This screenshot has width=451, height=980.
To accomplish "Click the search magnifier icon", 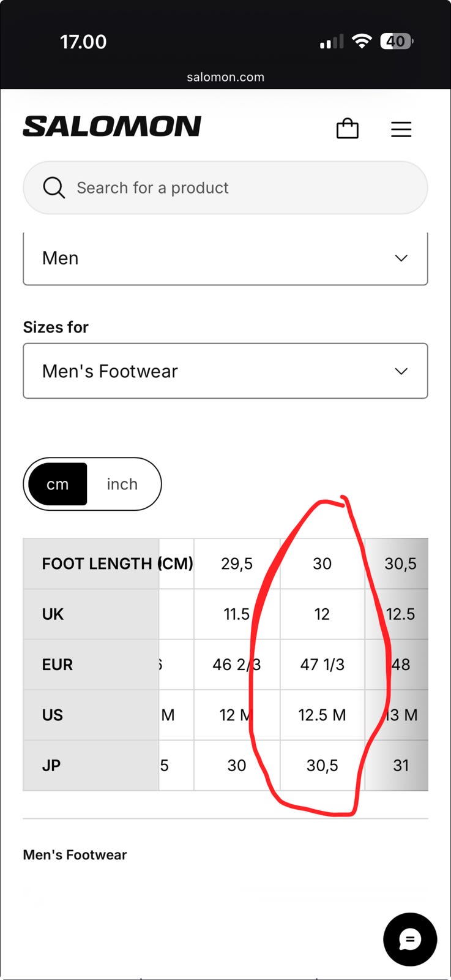I will coord(54,187).
